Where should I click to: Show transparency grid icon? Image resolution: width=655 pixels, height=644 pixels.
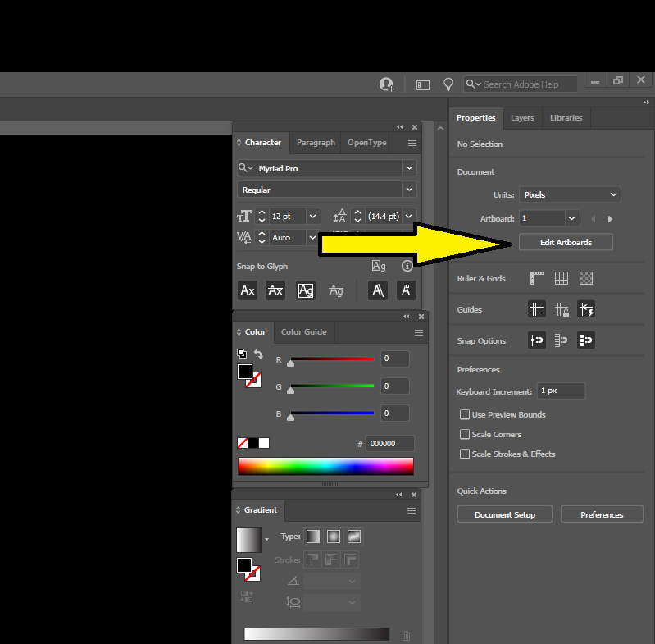coord(586,278)
